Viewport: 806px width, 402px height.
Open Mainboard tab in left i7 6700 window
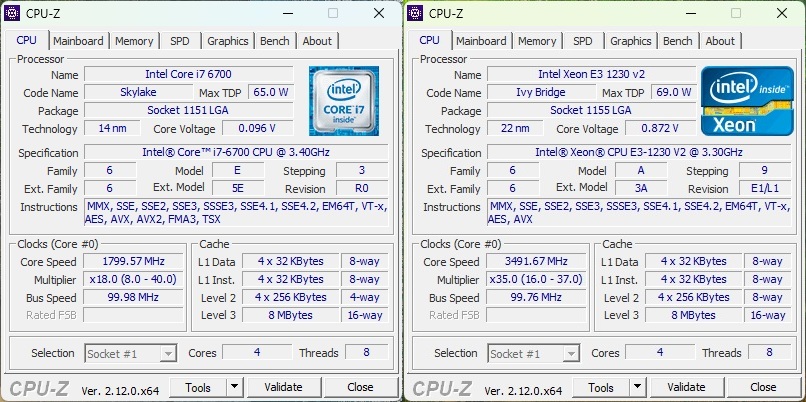[78, 41]
